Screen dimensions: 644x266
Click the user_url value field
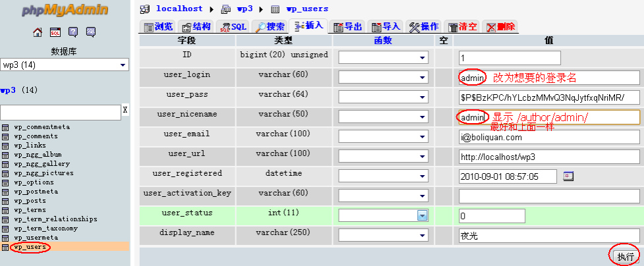click(x=549, y=157)
